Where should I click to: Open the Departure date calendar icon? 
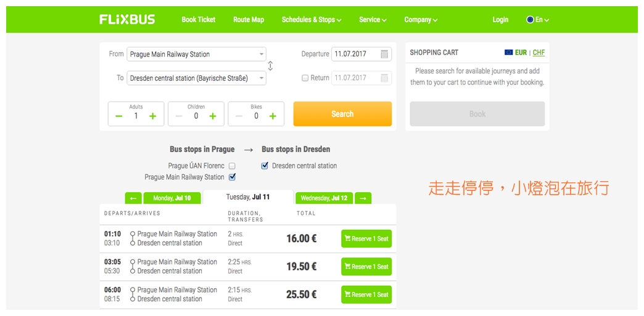[x=384, y=54]
